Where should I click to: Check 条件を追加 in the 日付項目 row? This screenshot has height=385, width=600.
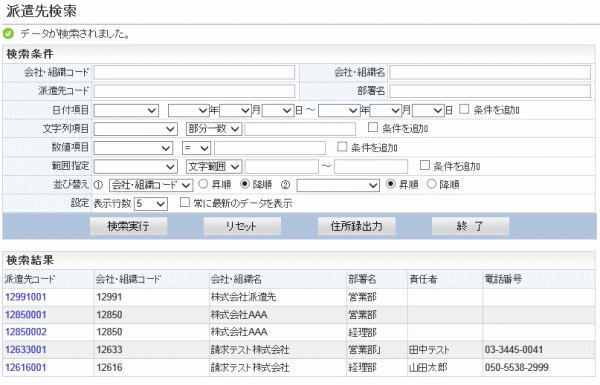pos(464,109)
